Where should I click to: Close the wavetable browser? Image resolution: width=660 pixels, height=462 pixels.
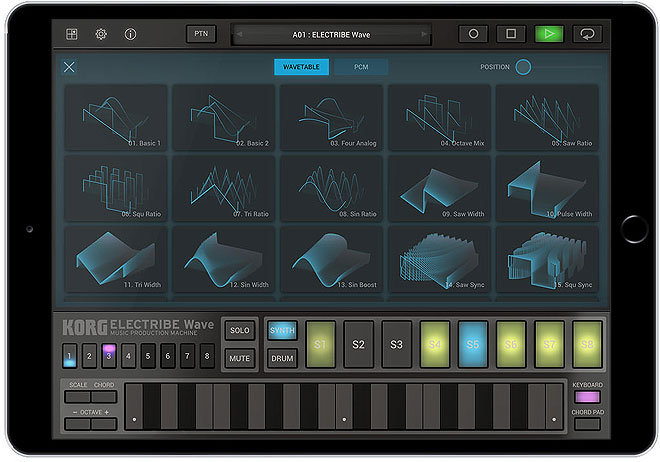coord(69,67)
